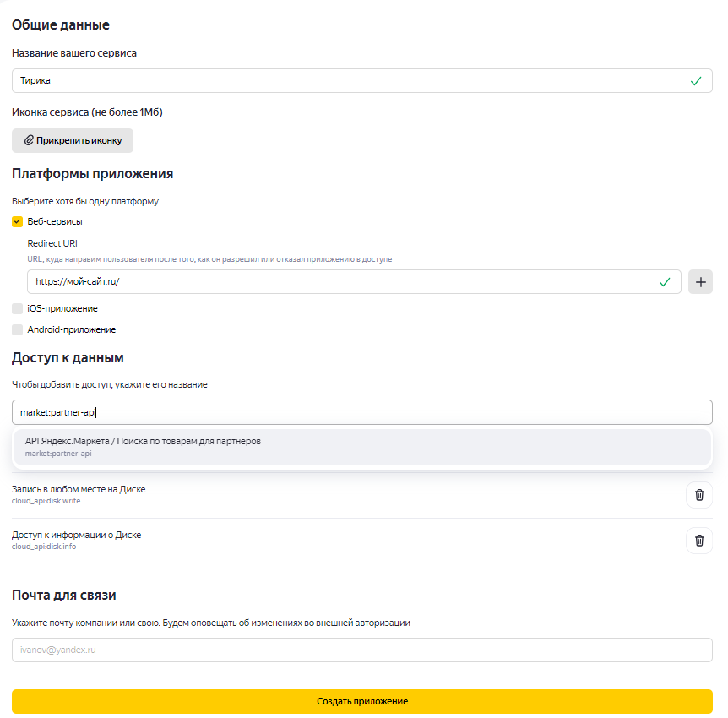This screenshot has width=728, height=718.
Task: Click Создать приложение yellow button
Action: point(362,701)
